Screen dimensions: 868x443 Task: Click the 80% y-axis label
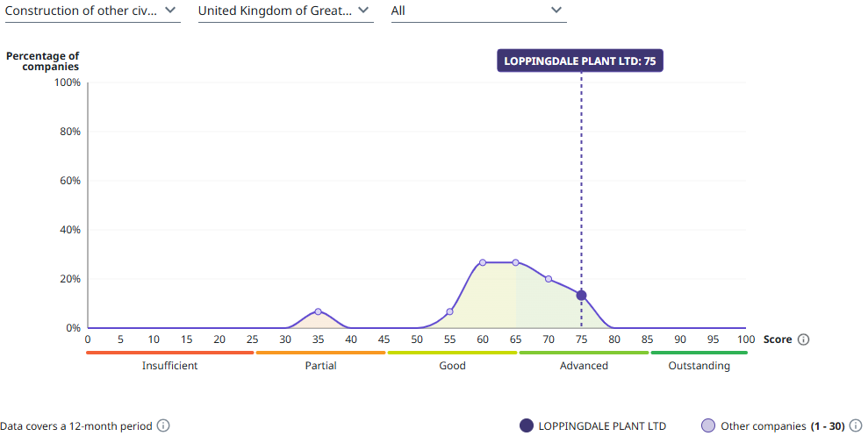(x=69, y=132)
